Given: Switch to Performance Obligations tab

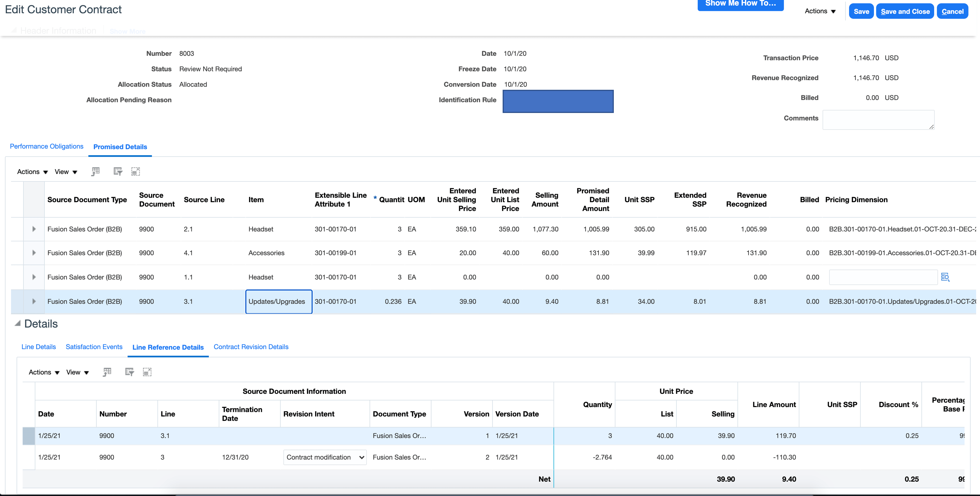Looking at the screenshot, I should click(46, 147).
